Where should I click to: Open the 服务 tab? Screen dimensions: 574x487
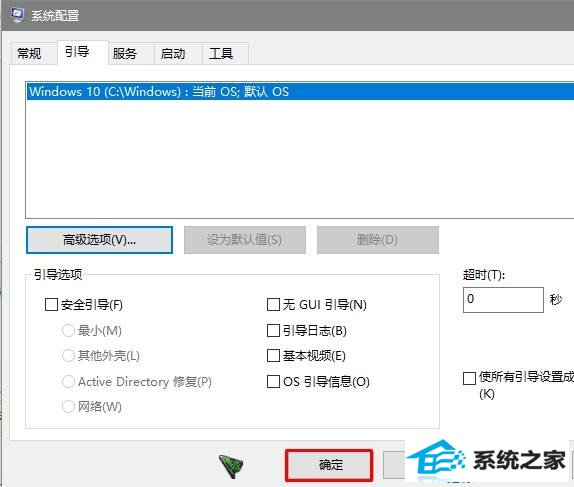click(x=131, y=53)
